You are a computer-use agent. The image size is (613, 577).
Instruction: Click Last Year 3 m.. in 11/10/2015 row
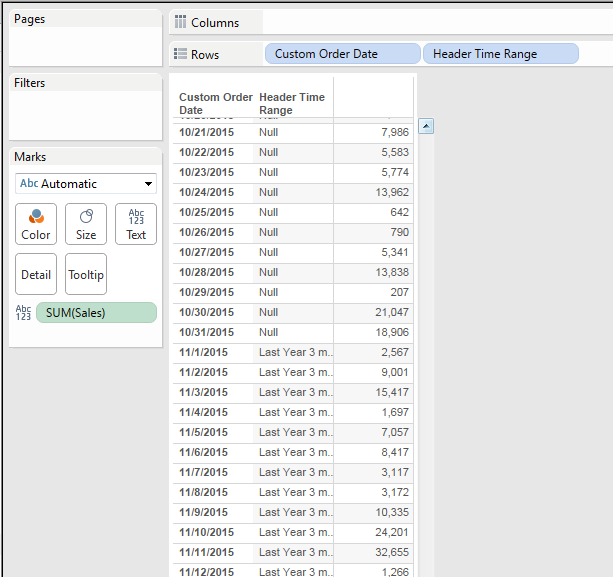(296, 532)
